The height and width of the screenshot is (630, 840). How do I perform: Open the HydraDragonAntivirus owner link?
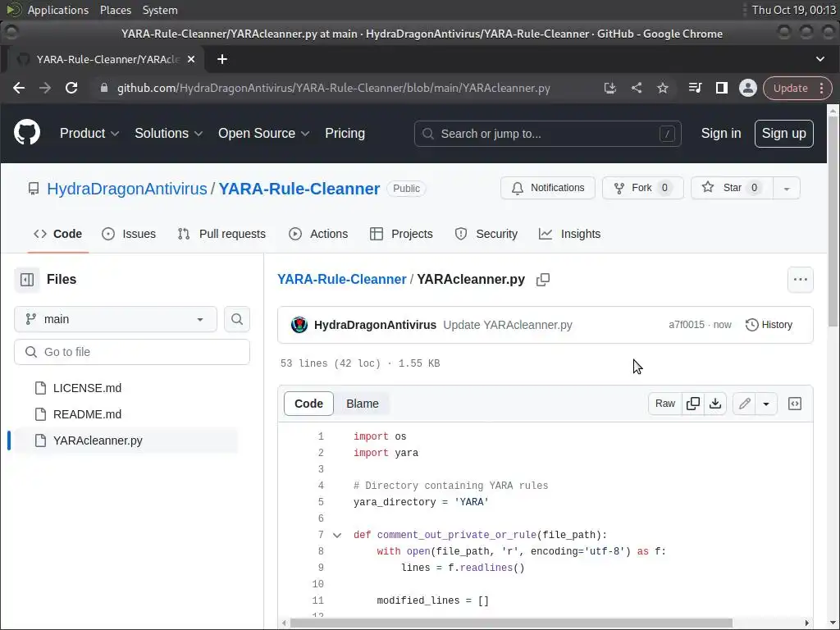127,189
